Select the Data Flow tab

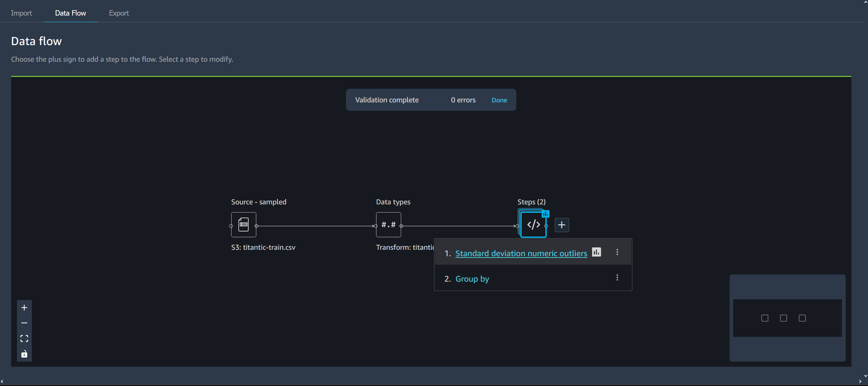tap(70, 12)
